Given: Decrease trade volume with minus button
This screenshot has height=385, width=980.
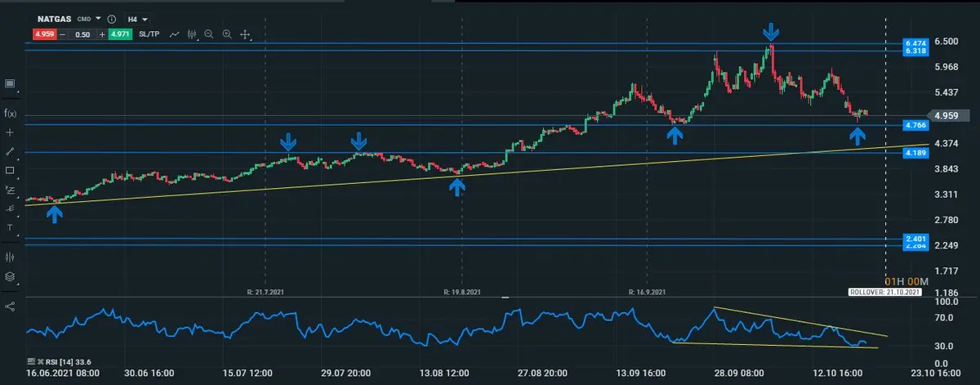Looking at the screenshot, I should [x=61, y=34].
